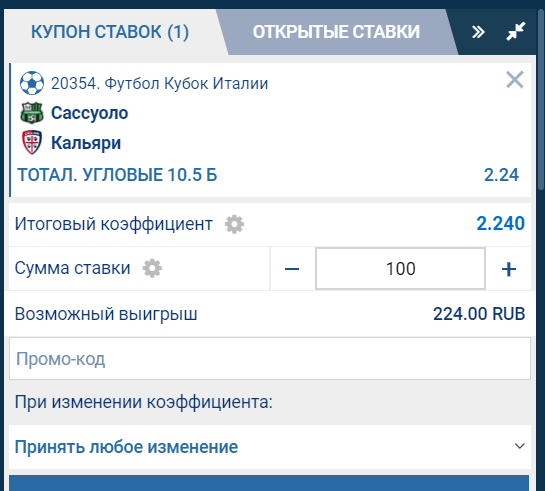Switch to the ОТКРЫТЫЕ СТАВКИ tab
This screenshot has width=545, height=491.
point(336,32)
